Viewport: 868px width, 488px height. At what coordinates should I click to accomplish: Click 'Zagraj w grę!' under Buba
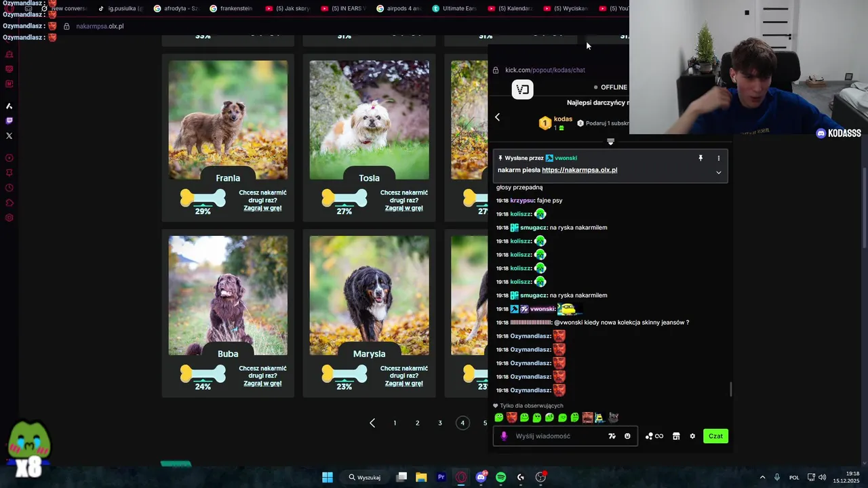pos(262,384)
